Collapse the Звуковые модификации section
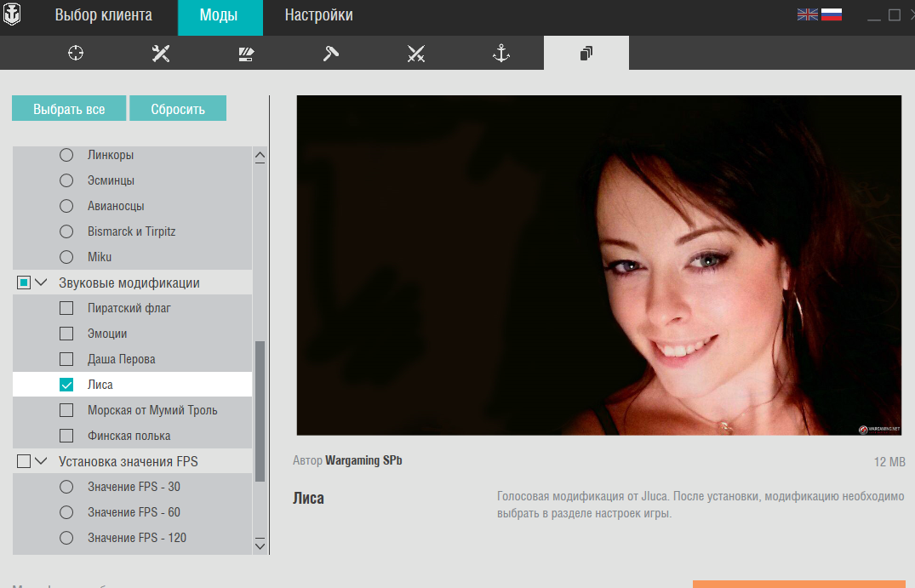This screenshot has width=915, height=588. click(x=41, y=283)
